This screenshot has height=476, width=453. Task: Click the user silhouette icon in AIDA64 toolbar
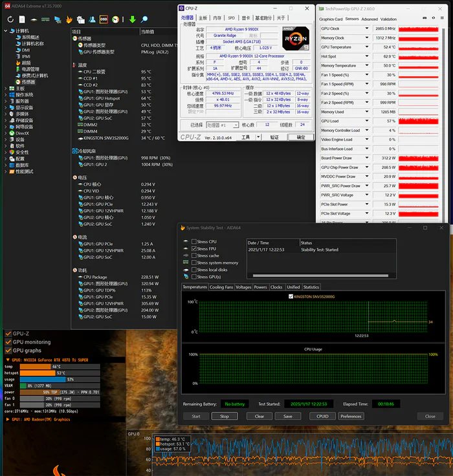click(x=92, y=19)
